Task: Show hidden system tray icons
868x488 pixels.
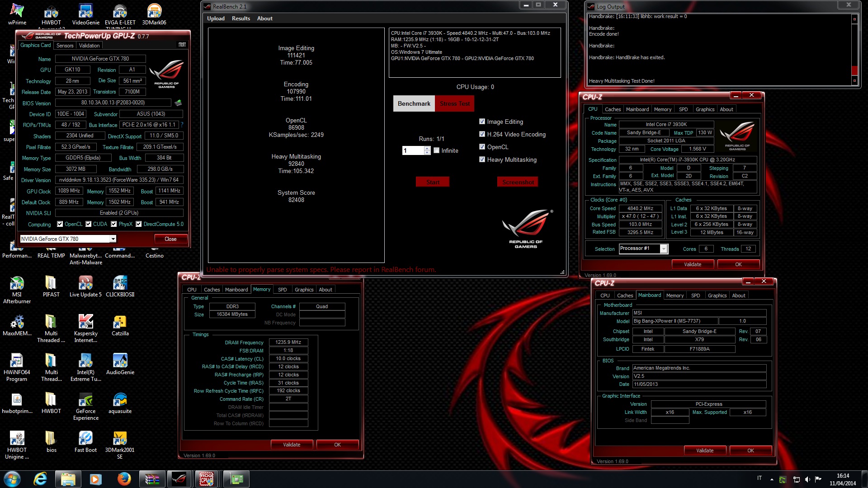Action: [772, 479]
